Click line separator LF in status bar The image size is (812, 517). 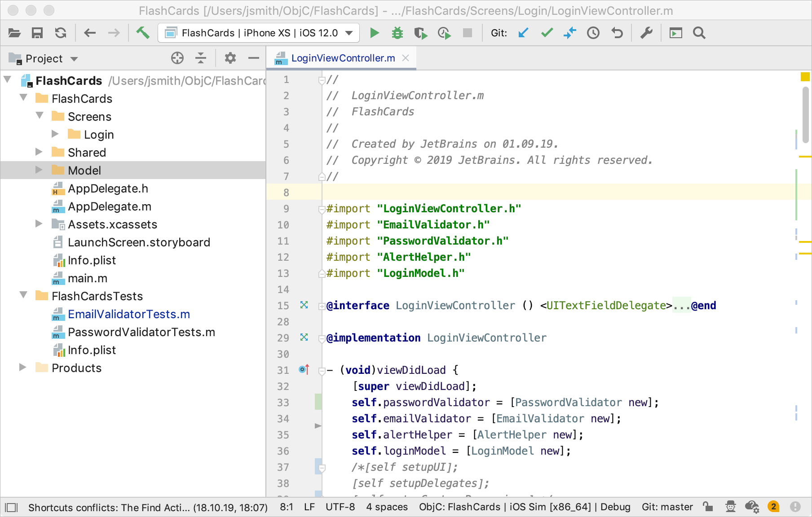pos(309,507)
